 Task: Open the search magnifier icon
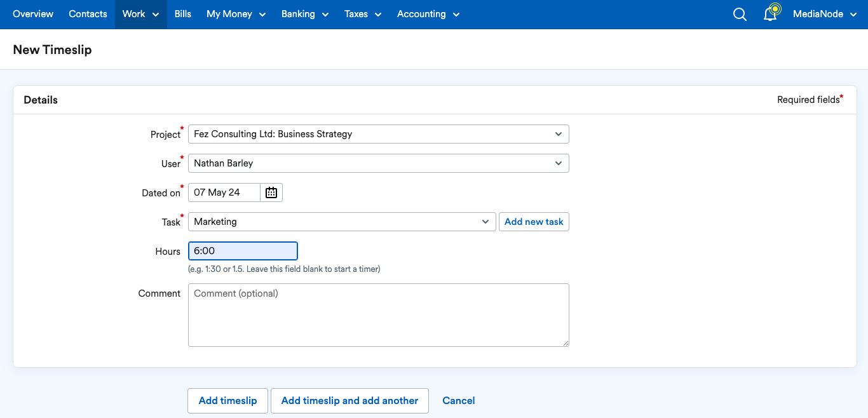[740, 14]
